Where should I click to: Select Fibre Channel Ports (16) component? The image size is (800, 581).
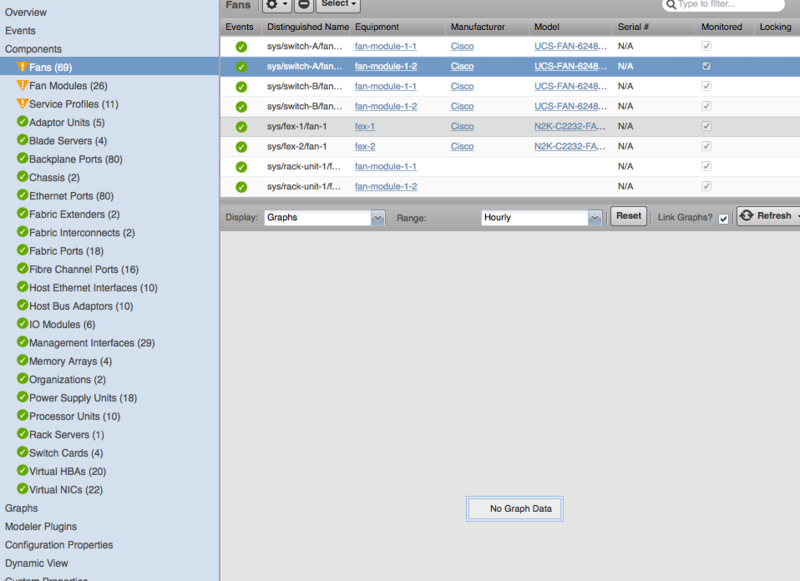tap(84, 269)
